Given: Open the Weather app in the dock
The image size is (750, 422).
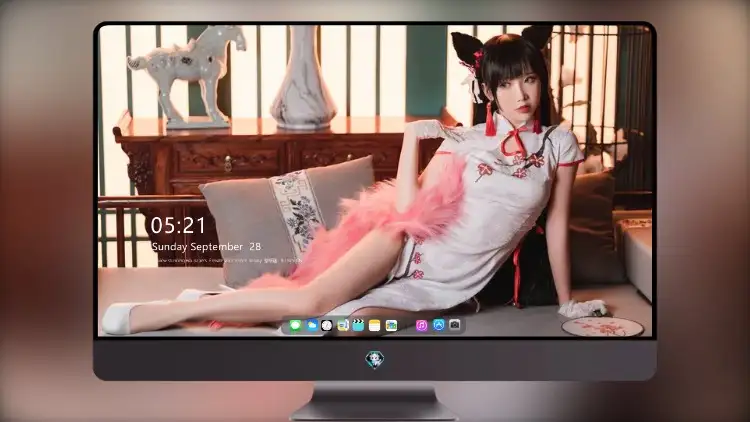Looking at the screenshot, I should click(x=311, y=325).
